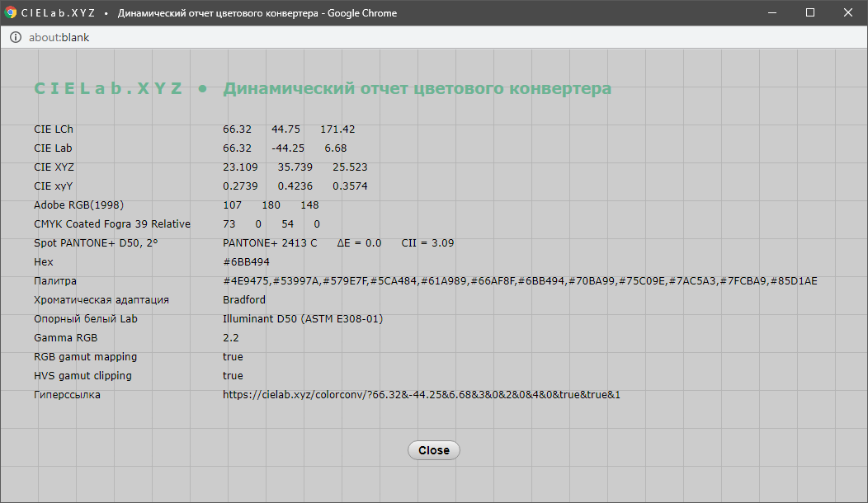Click the 'CIE Lab' row label

pos(53,148)
